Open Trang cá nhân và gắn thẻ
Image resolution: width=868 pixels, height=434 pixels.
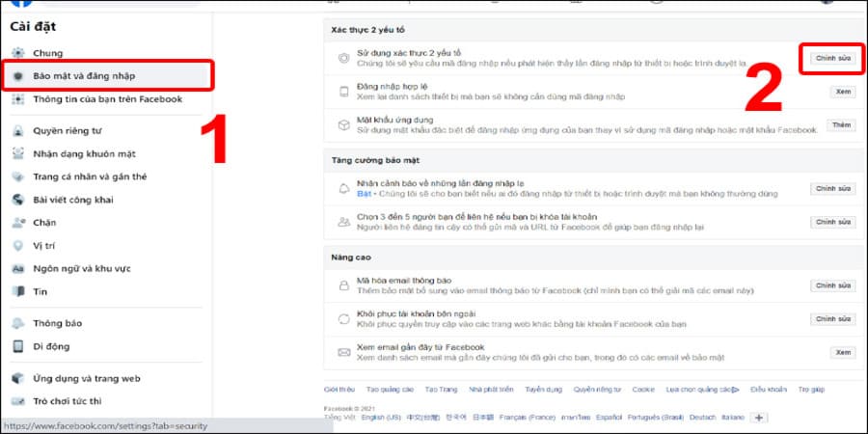pyautogui.click(x=90, y=176)
